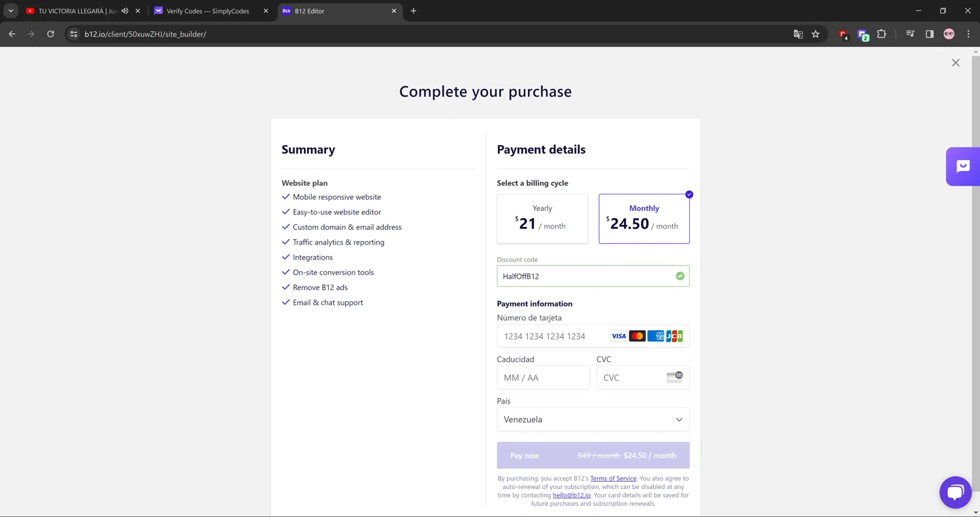The height and width of the screenshot is (517, 980).
Task: Open the media control icon in the toolbar
Action: (x=910, y=34)
